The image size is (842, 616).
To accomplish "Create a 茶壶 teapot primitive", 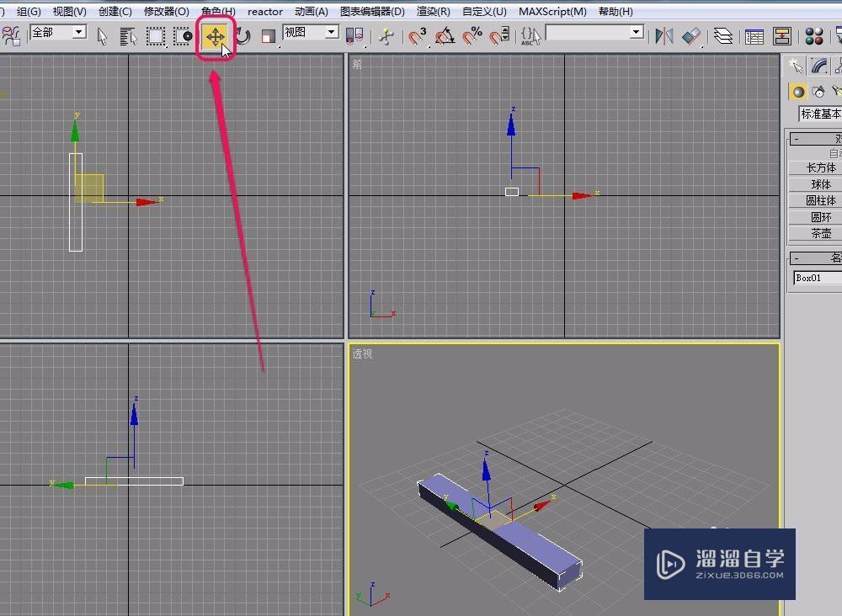I will [816, 233].
